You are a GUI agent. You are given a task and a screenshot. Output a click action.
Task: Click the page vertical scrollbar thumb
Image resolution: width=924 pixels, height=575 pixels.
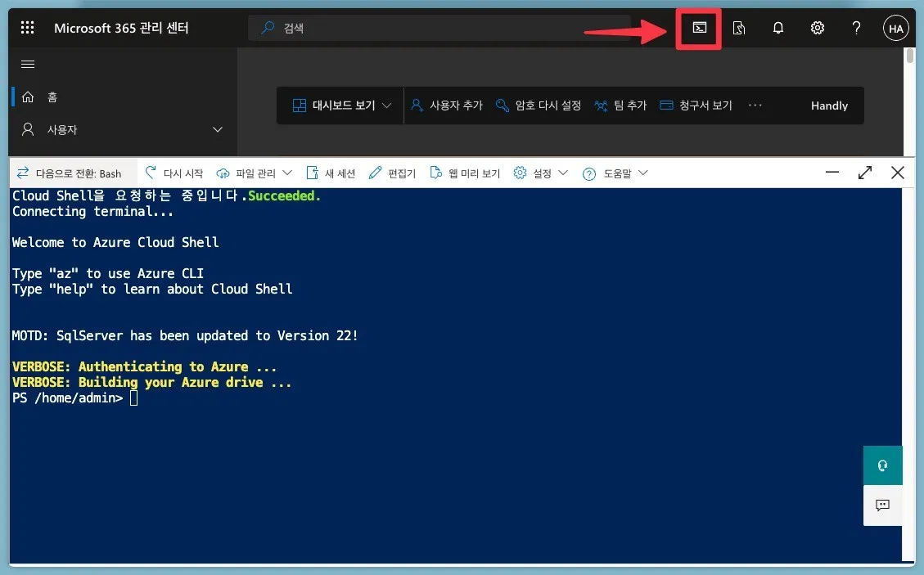pos(910,56)
